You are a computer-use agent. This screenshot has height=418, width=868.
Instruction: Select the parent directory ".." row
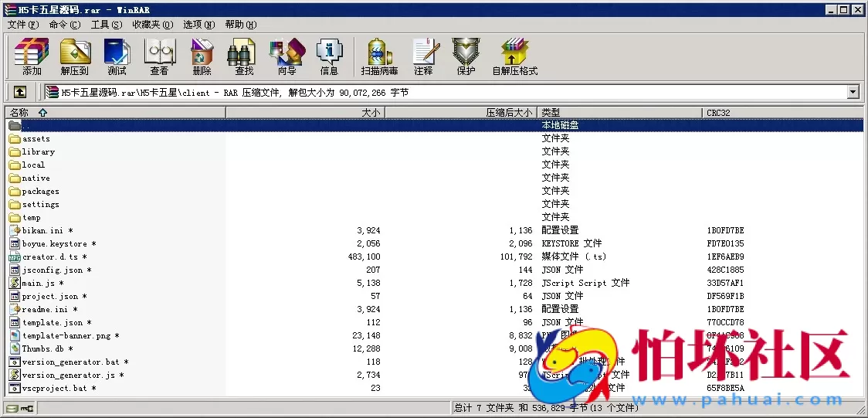click(x=435, y=126)
